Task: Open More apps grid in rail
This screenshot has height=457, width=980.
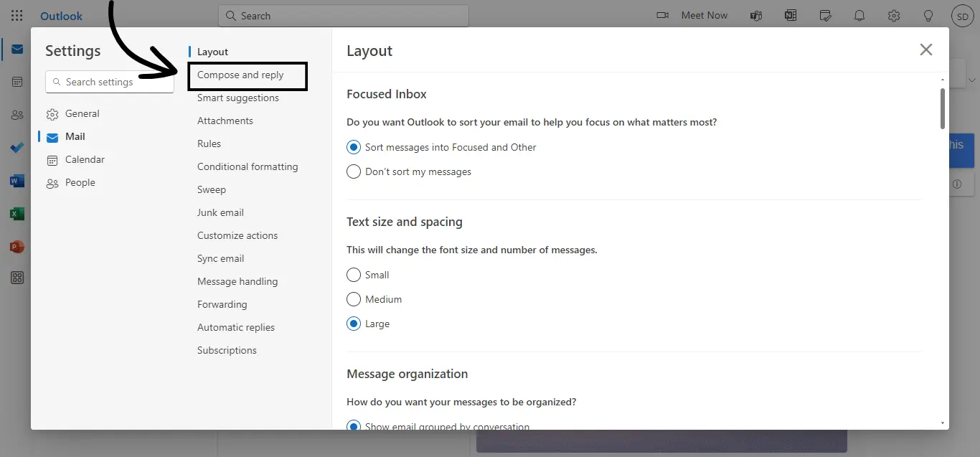Action: 17,278
